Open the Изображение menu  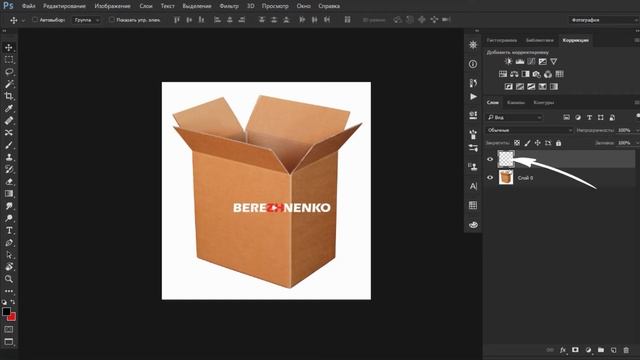click(112, 6)
